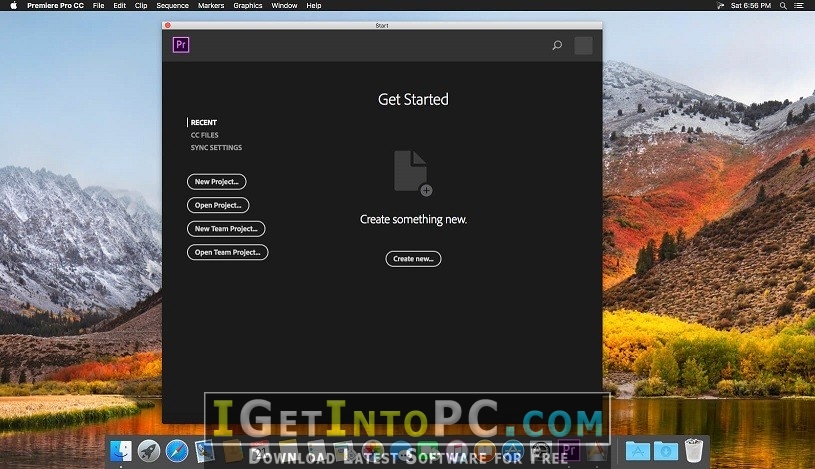Open the Help menu
This screenshot has width=815, height=469.
[x=313, y=6]
